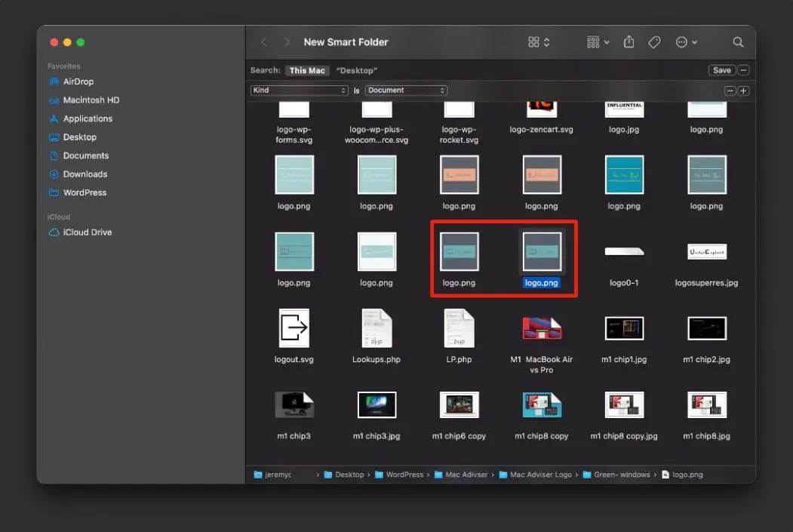Image resolution: width=793 pixels, height=532 pixels.
Task: Toggle the view style switcher control
Action: [x=537, y=42]
